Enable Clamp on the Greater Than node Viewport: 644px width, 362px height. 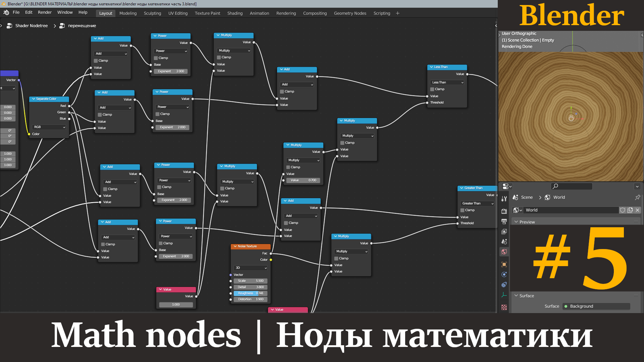point(463,210)
